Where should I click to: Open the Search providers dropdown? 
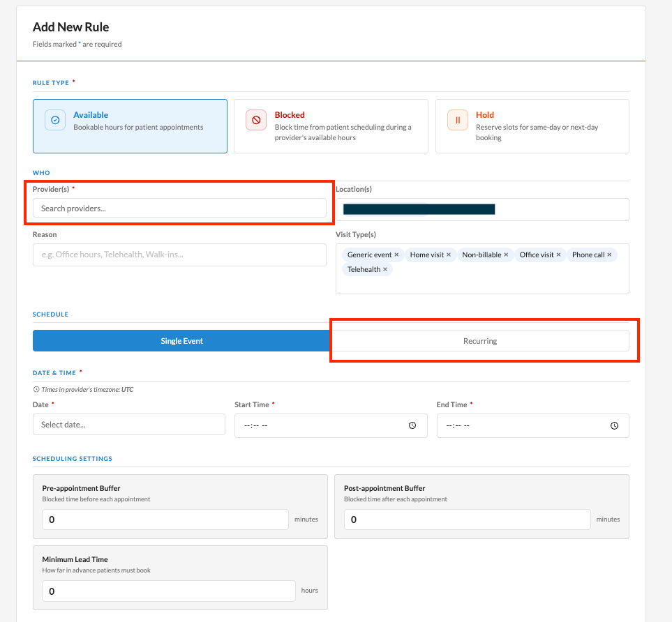(x=179, y=208)
